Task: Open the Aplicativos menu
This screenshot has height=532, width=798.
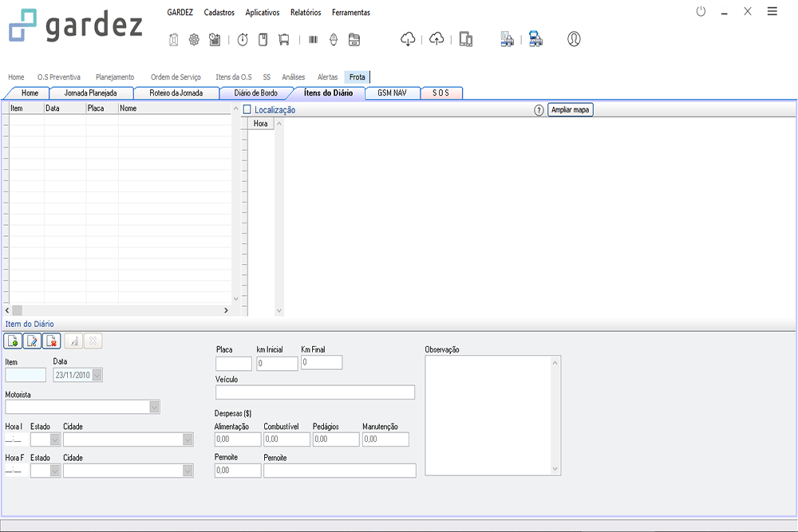Action: point(263,12)
